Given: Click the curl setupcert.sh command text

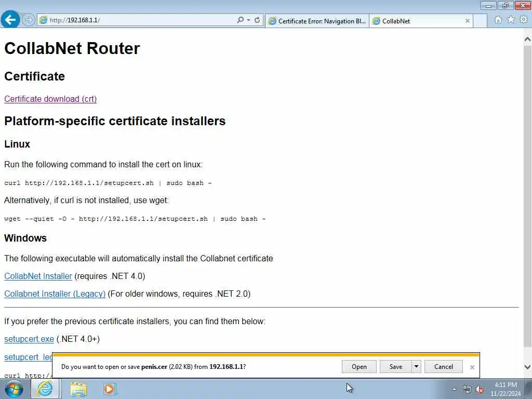Looking at the screenshot, I should click(x=108, y=183).
